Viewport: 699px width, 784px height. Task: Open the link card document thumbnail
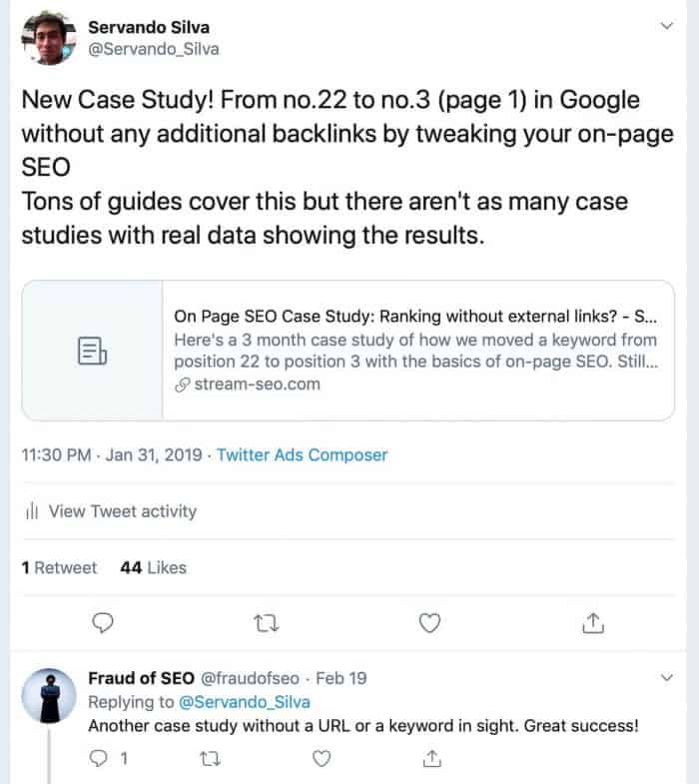[x=93, y=351]
